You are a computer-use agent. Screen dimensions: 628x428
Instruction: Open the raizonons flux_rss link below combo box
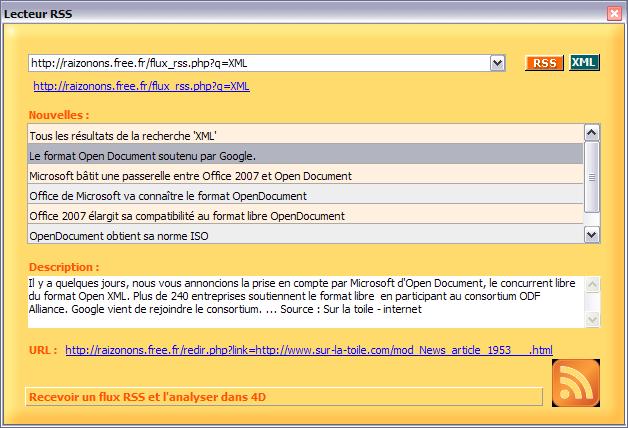141,86
